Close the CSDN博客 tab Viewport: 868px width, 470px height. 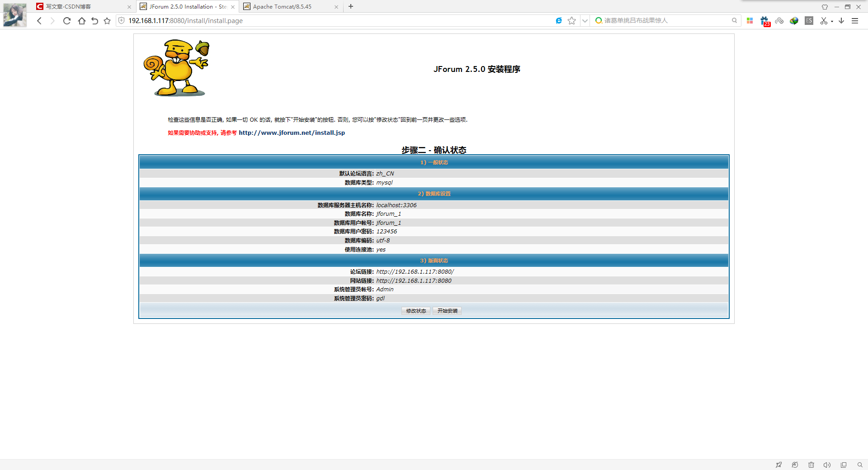click(129, 7)
